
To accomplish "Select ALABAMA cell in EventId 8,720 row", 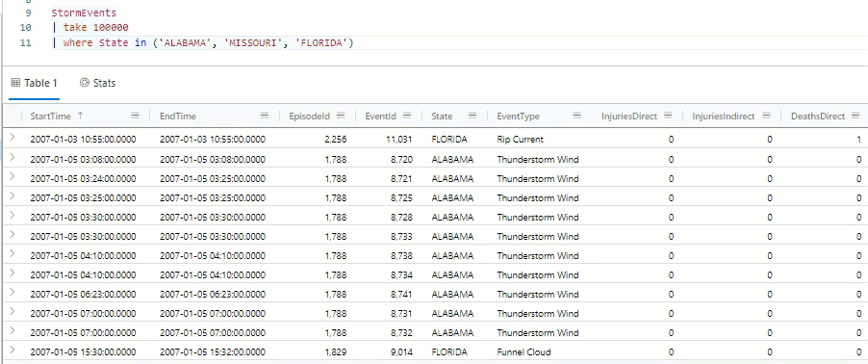I will click(452, 160).
